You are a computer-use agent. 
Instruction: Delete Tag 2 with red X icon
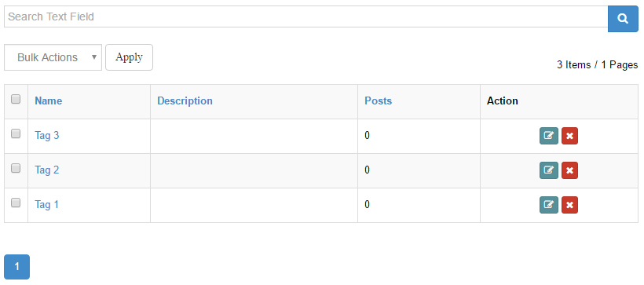(x=569, y=170)
